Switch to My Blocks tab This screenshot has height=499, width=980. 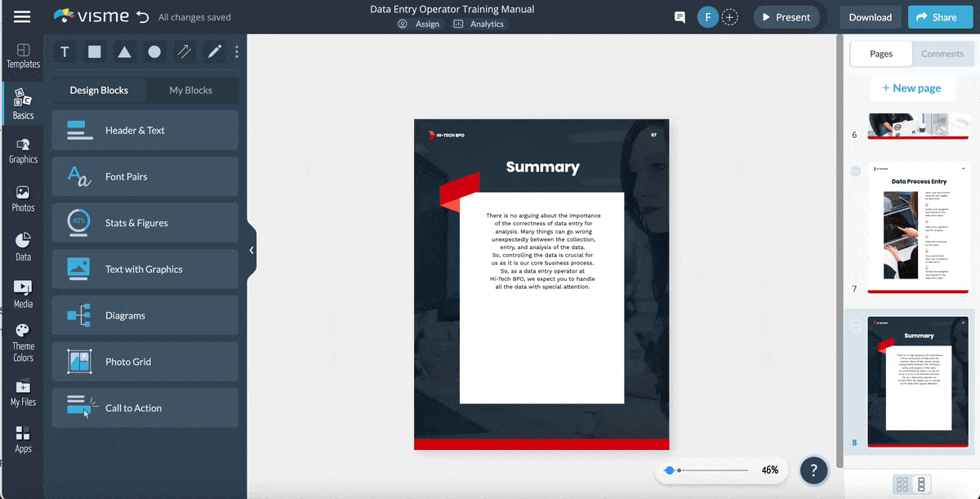coord(190,90)
